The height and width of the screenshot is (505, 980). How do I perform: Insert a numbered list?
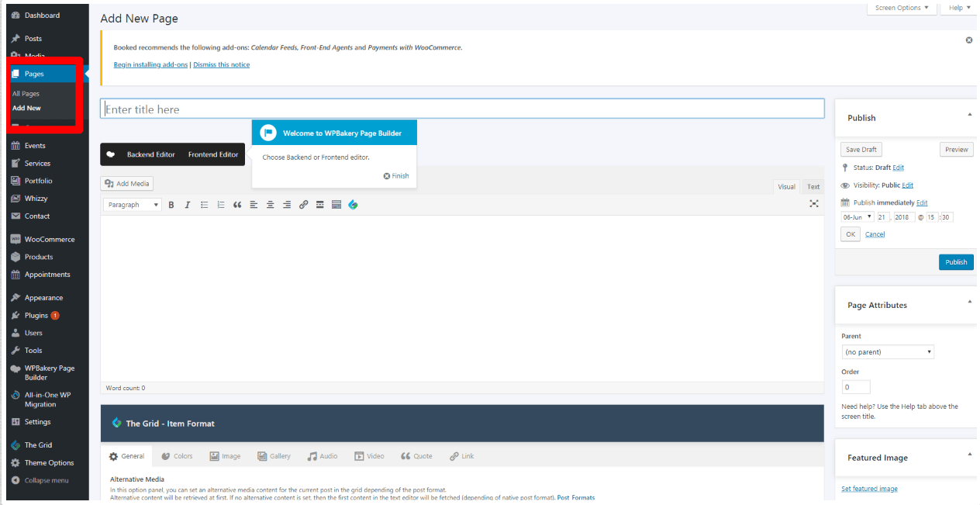coord(220,205)
